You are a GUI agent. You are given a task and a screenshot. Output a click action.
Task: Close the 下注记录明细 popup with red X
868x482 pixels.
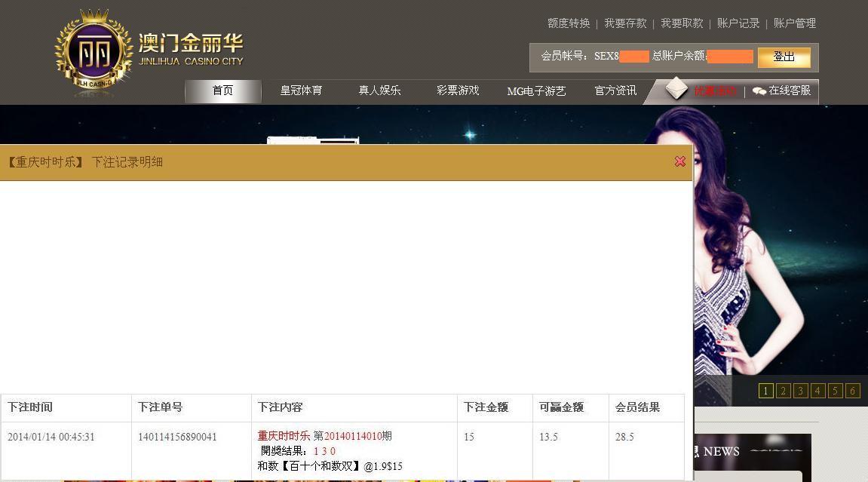(x=680, y=161)
